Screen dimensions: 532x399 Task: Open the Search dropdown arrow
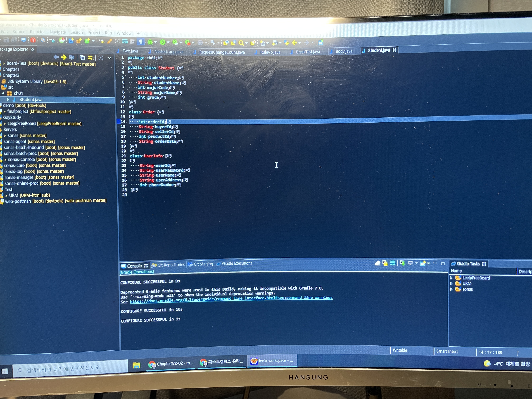(x=247, y=43)
